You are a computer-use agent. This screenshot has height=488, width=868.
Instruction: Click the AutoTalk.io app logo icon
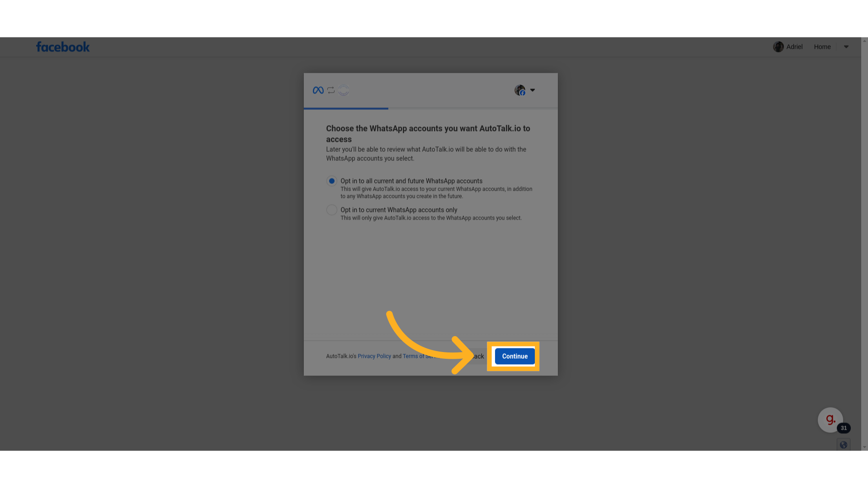click(344, 90)
